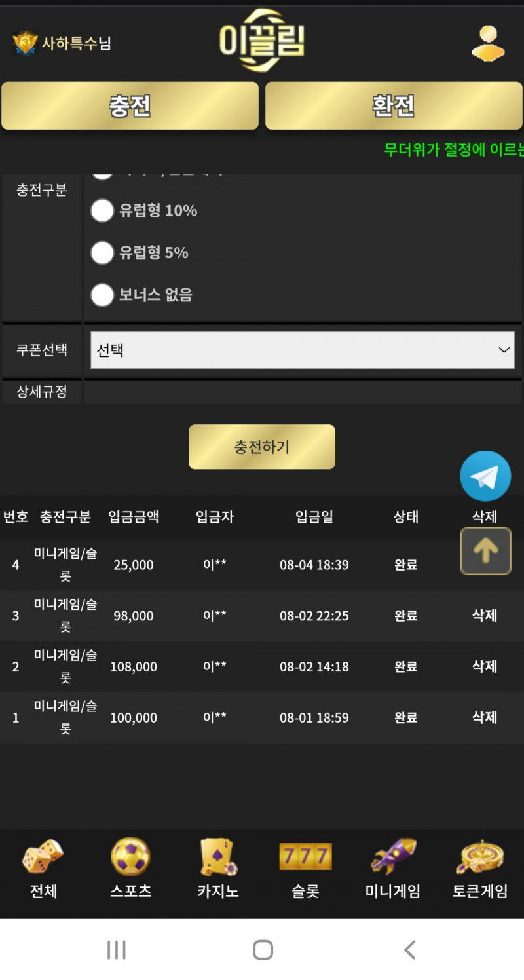Open 토큰게임 roulette category
524x980 pixels.
point(480,869)
